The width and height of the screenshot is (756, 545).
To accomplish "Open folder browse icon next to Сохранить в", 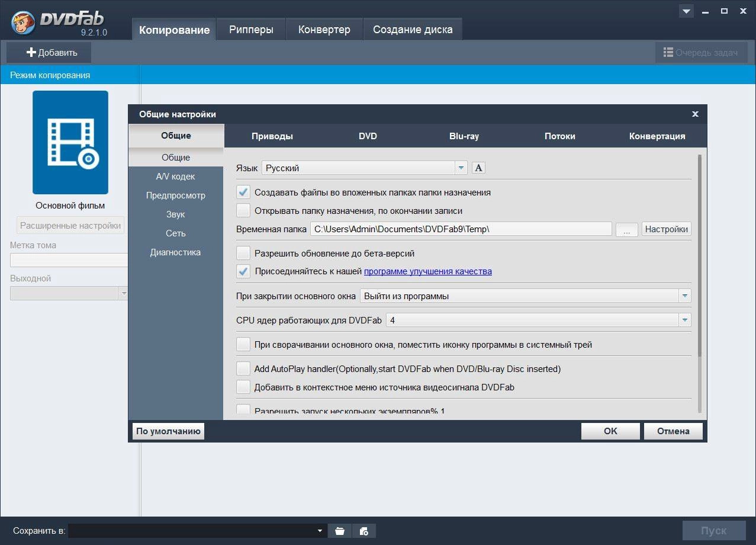I will click(x=339, y=531).
